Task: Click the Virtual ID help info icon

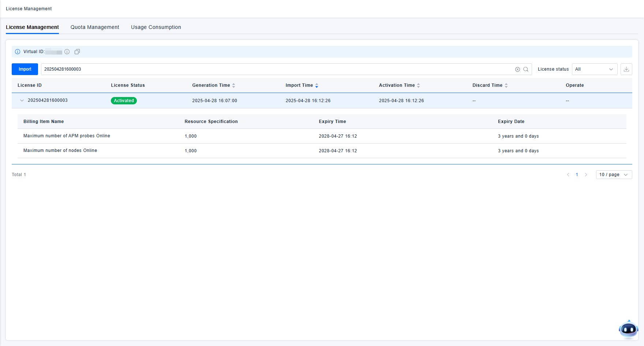Action: point(67,52)
